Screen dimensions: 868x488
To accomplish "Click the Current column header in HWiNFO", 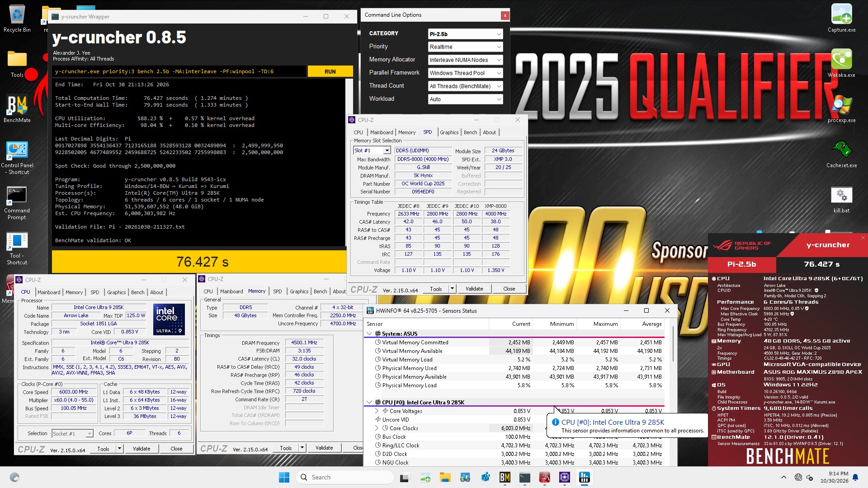I will (511, 324).
